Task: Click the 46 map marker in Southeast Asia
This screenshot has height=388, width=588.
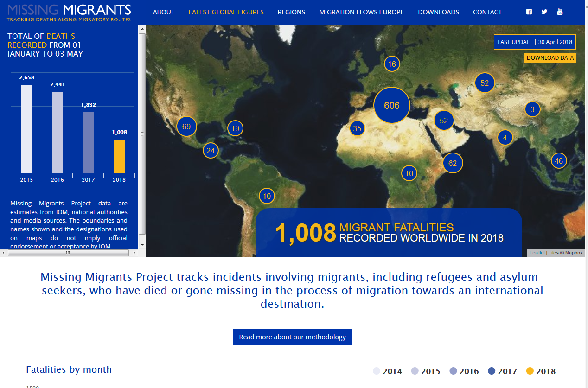Action: [x=558, y=161]
